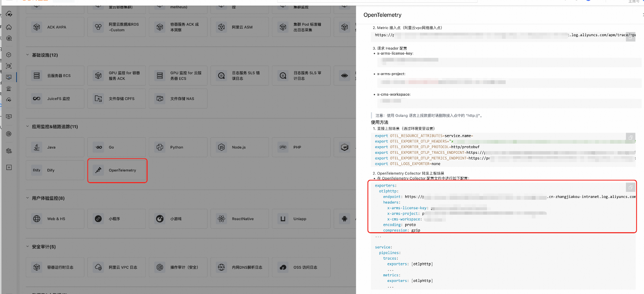
Task: Open the OpenTelemetry integration card
Action: pos(117,170)
